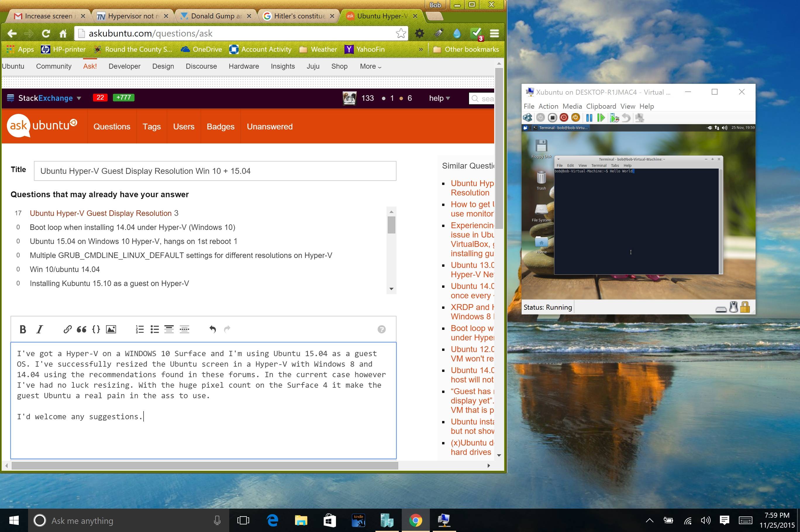Undo the last edit in editor toolbar
The width and height of the screenshot is (800, 532).
[x=213, y=329]
